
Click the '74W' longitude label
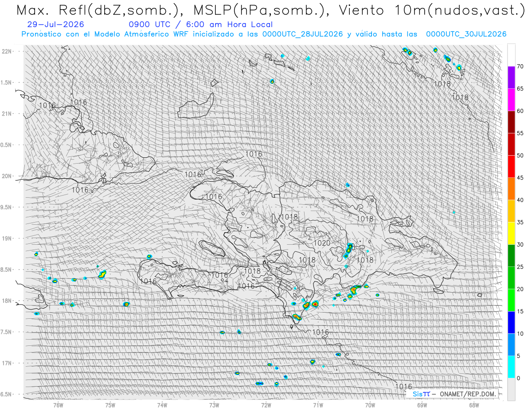coord(162,406)
